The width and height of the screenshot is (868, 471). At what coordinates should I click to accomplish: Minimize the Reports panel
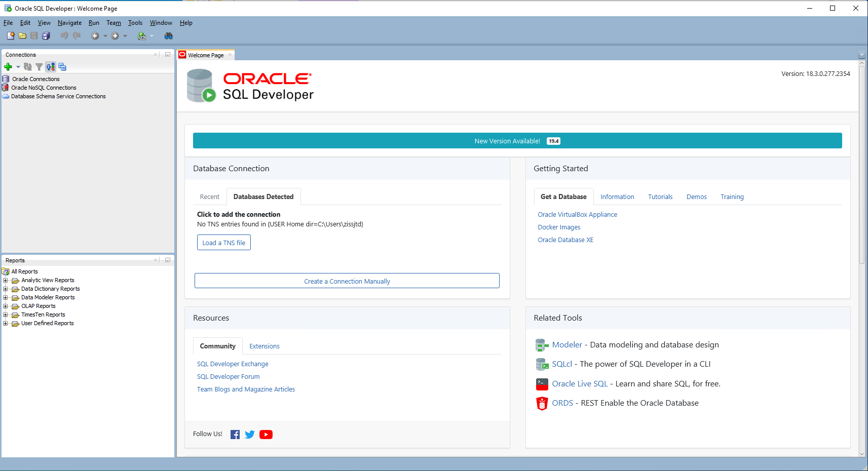168,260
